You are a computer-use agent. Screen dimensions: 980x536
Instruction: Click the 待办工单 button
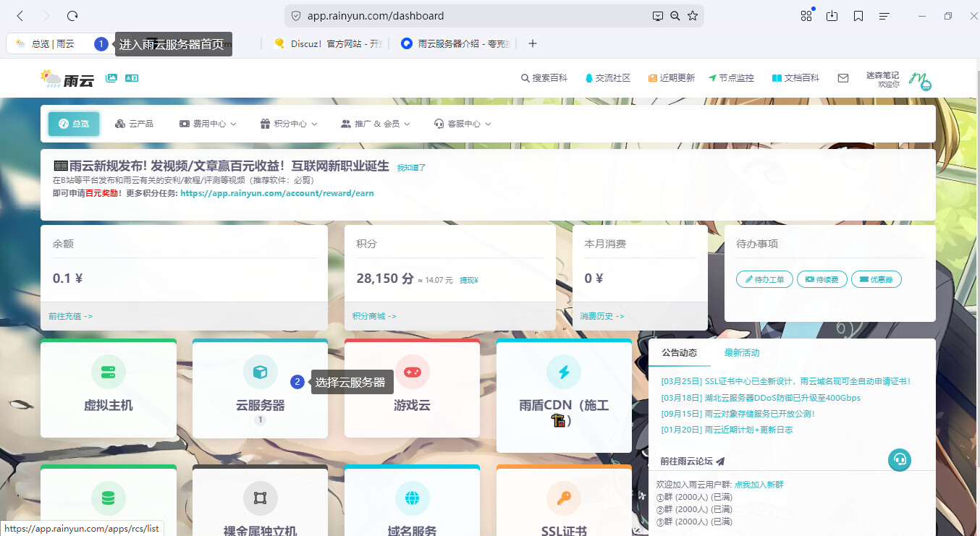[x=764, y=279]
